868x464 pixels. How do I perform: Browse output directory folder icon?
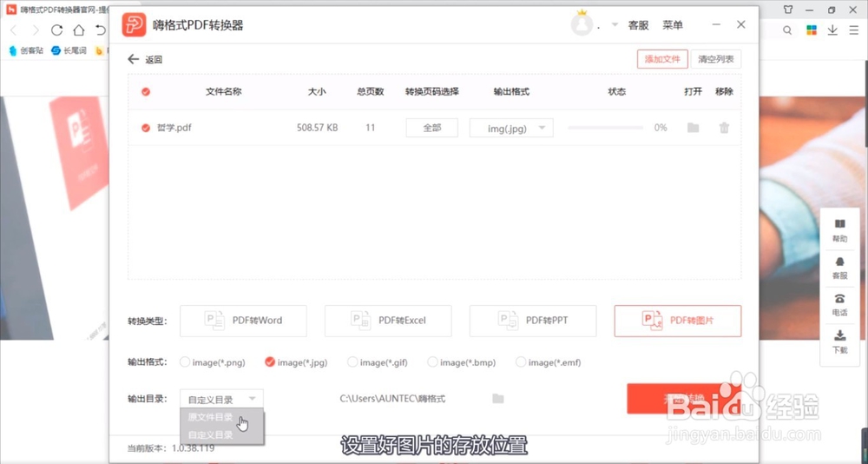498,399
